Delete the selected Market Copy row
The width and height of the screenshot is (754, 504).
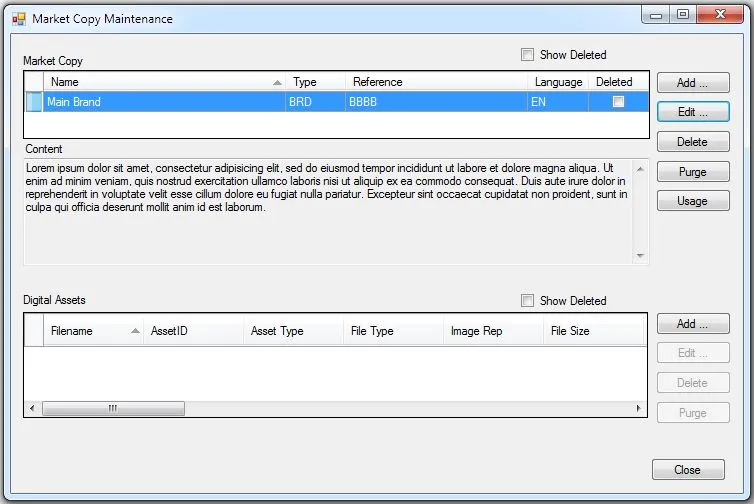[x=692, y=142]
